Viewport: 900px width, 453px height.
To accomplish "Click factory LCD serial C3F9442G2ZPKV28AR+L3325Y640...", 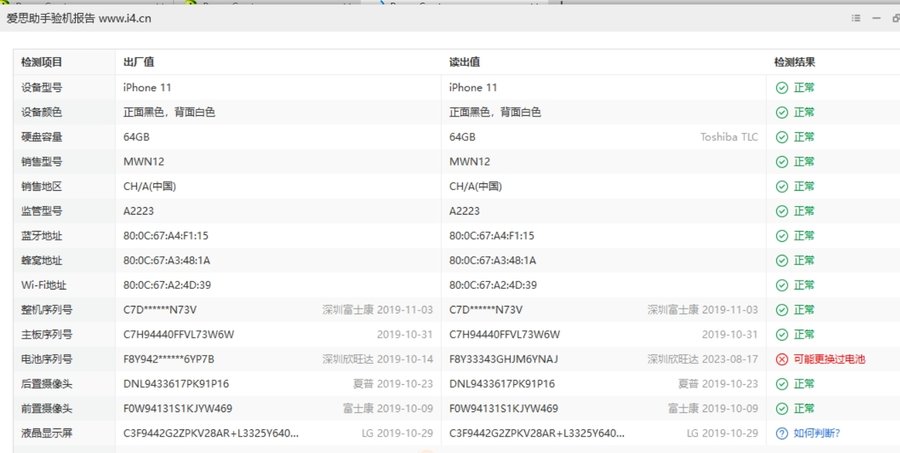I will pyautogui.click(x=211, y=433).
